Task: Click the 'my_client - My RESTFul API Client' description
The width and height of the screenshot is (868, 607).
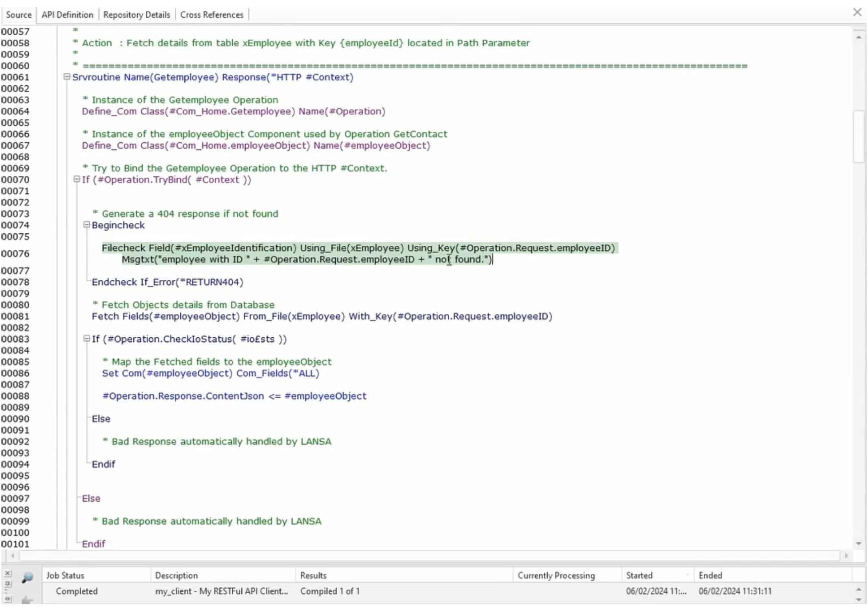Action: pyautogui.click(x=221, y=591)
